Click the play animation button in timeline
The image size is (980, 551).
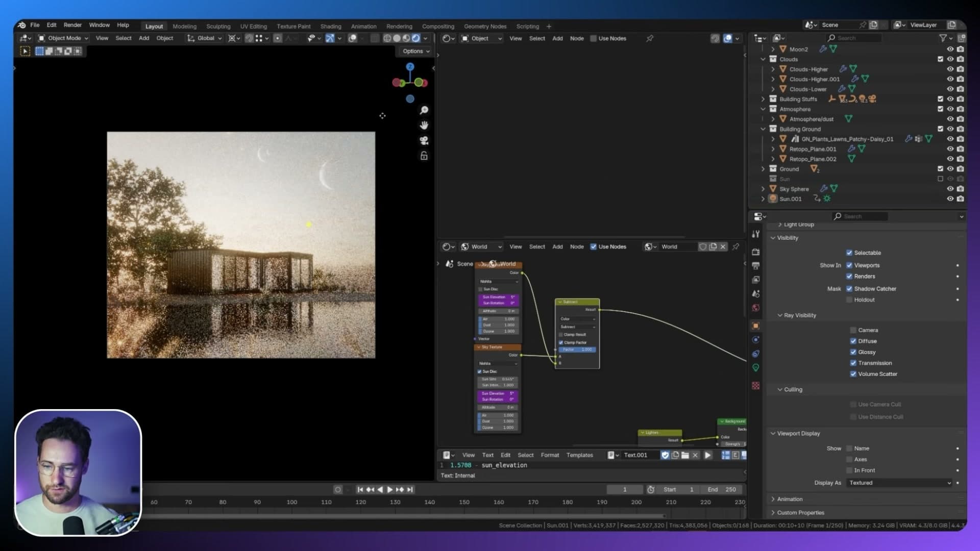[x=390, y=490]
